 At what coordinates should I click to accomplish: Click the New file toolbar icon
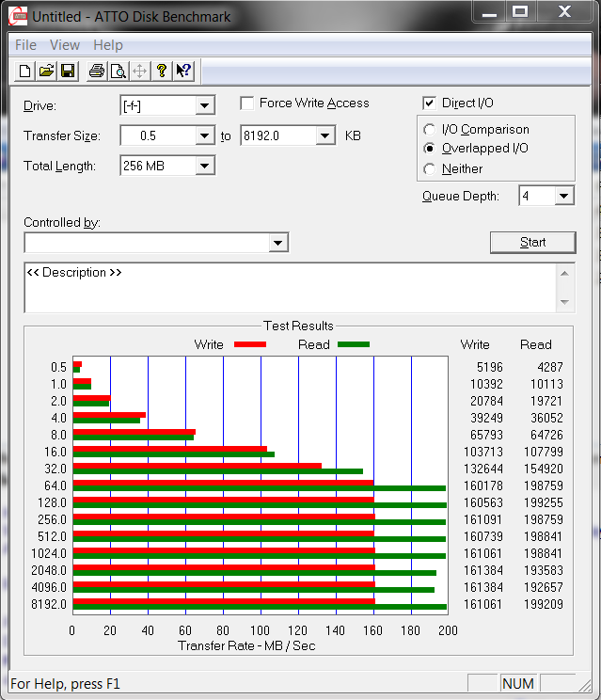[25, 71]
